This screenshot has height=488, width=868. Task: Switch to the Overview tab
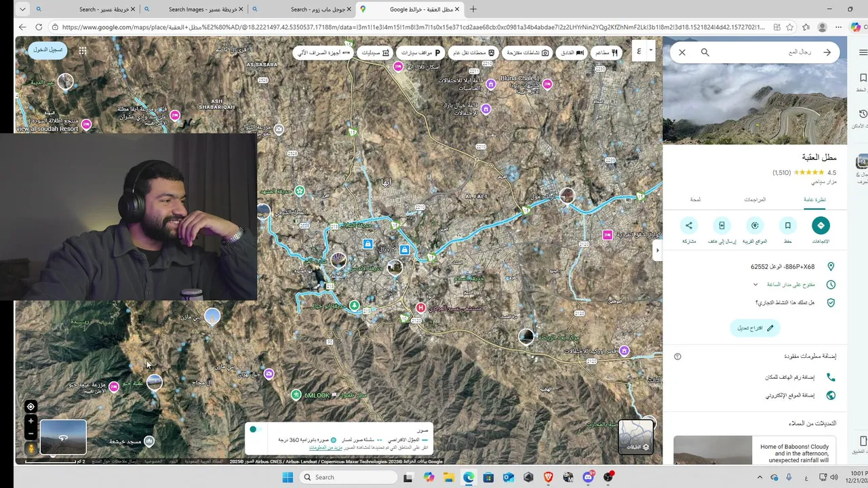[x=814, y=200]
